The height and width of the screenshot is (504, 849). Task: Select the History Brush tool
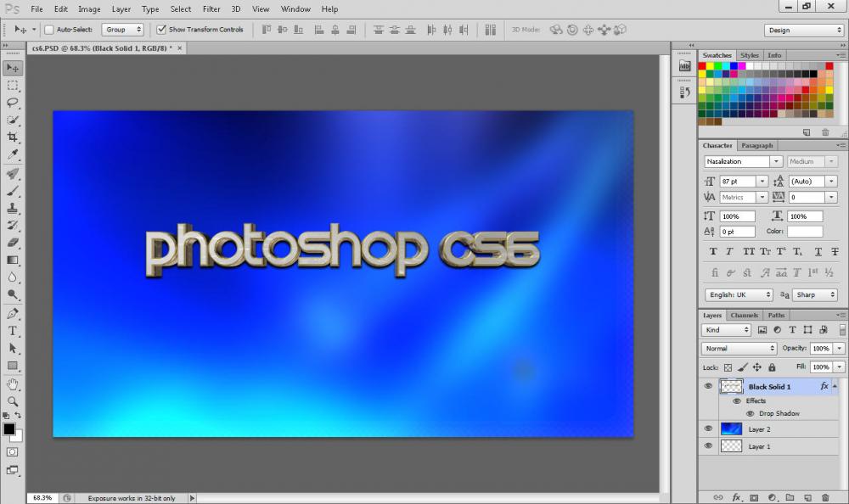[13, 225]
